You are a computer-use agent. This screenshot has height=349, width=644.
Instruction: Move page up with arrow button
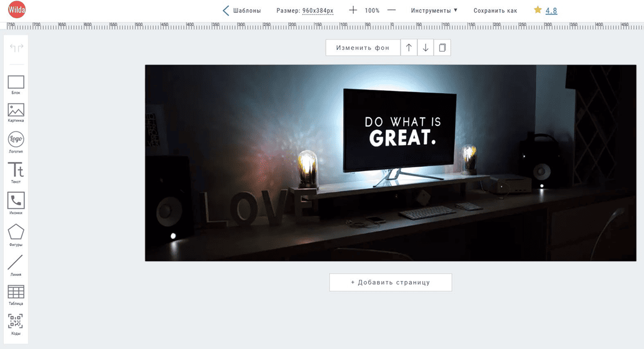point(409,48)
